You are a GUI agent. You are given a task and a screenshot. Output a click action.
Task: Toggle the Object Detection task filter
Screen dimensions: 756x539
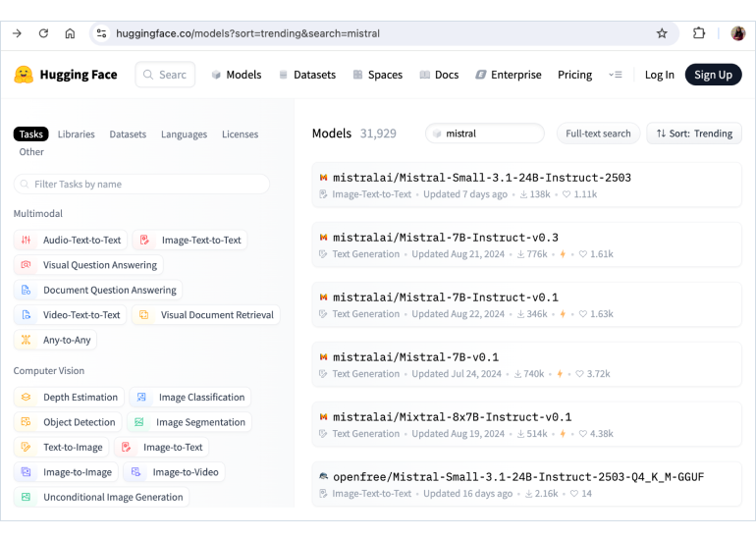68,422
